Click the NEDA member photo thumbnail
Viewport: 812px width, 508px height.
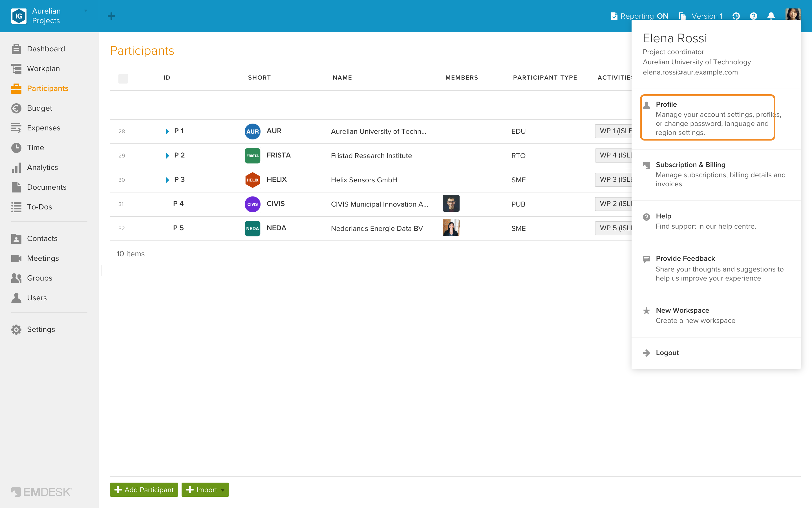coord(451,227)
